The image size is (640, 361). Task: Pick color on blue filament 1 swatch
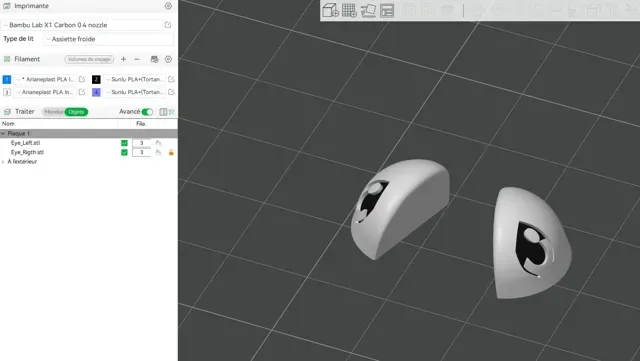[x=7, y=79]
